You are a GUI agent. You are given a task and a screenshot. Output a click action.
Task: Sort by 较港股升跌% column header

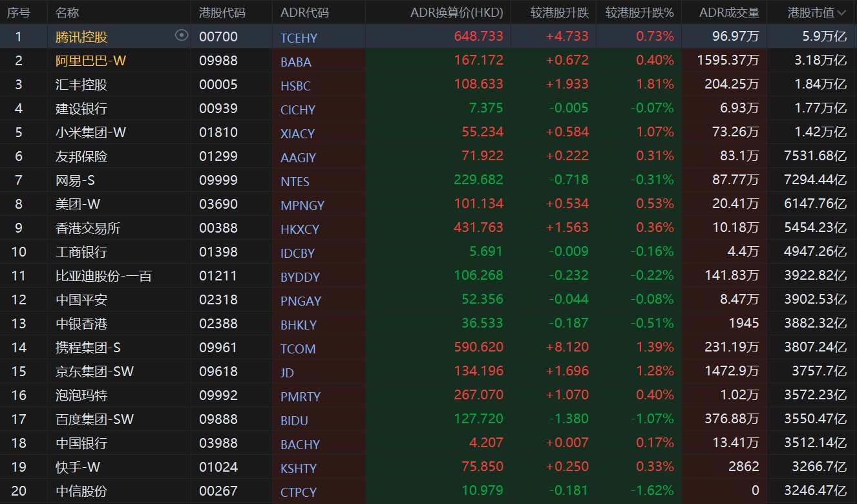pyautogui.click(x=639, y=12)
